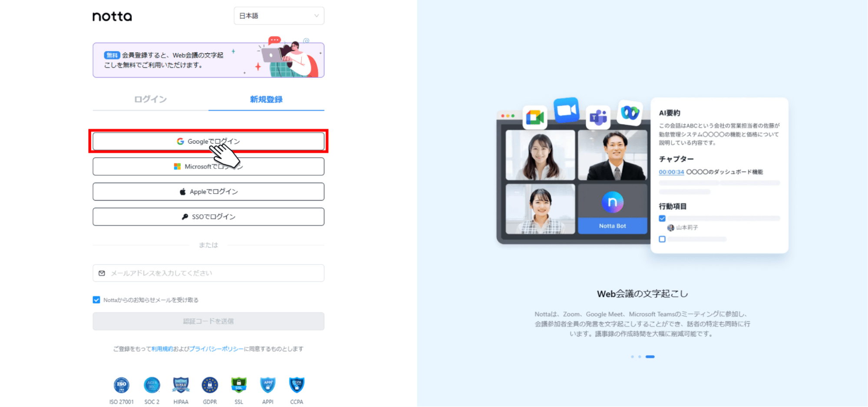Click the 無料 registration promo banner
This screenshot has height=407, width=868.
208,60
